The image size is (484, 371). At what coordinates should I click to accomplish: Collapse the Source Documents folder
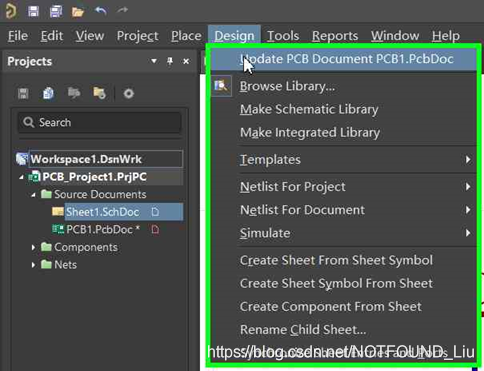point(33,195)
